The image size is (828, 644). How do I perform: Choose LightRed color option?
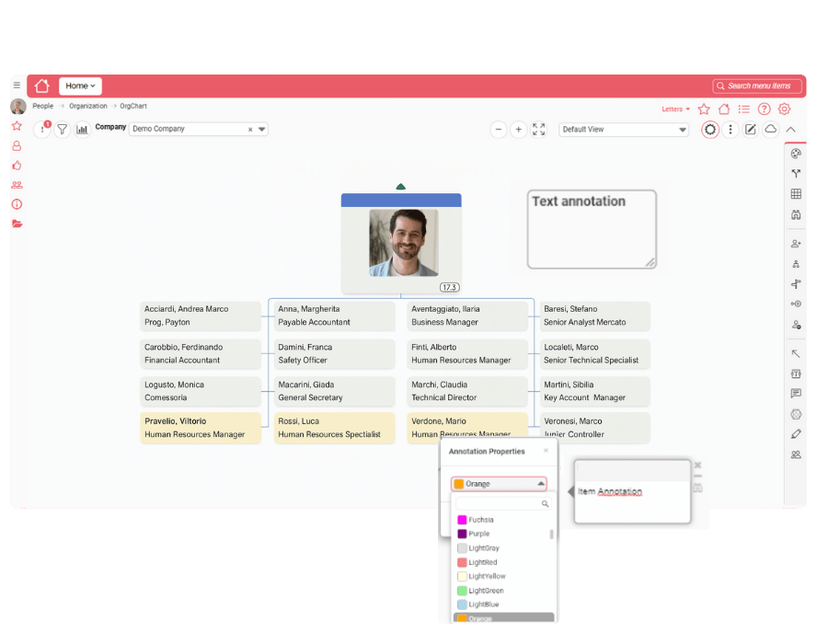(502, 562)
